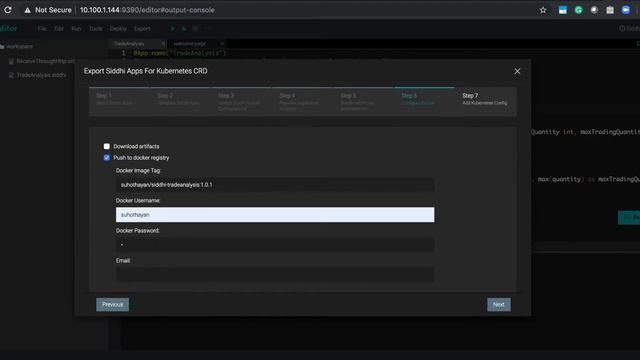Open the Zoom extension icon

[626, 10]
